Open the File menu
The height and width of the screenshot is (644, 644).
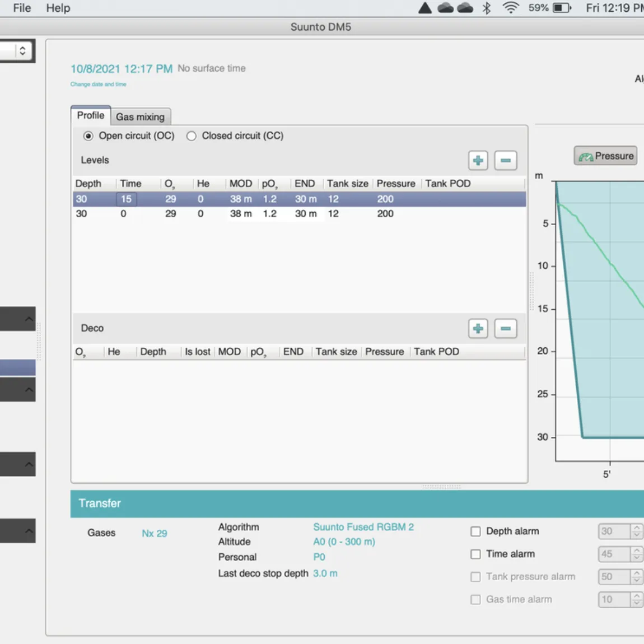click(x=22, y=8)
